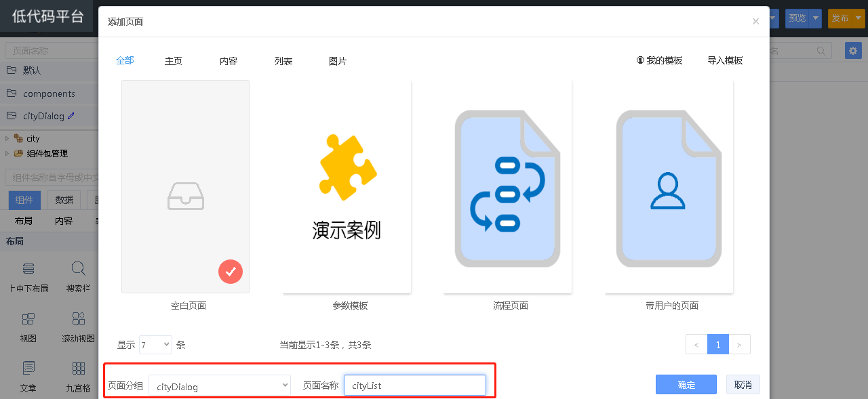Open the 显示 items-per-page dropdown

155,345
